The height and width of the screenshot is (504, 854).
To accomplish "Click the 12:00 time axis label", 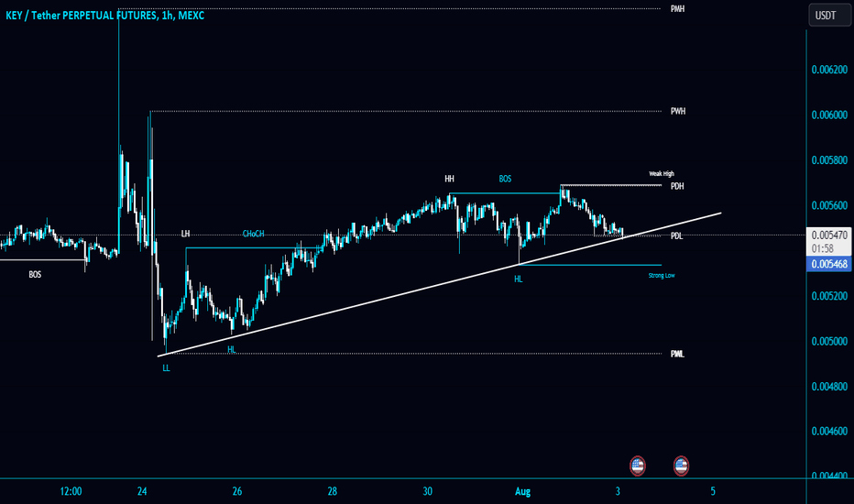I will coord(71,491).
